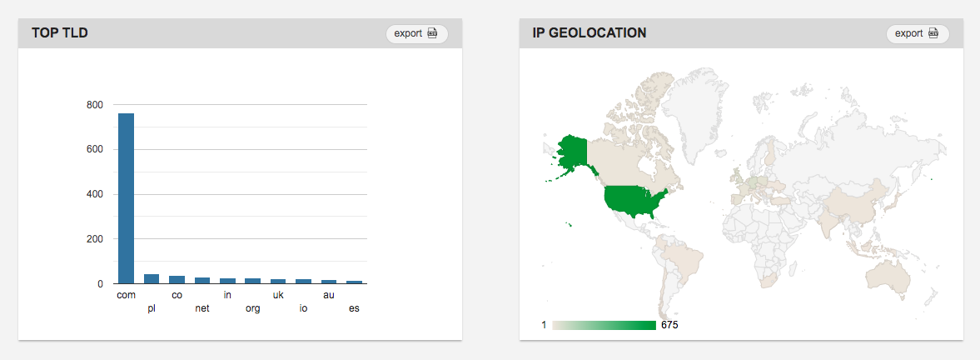Select the tall com bar in chart

point(127,198)
